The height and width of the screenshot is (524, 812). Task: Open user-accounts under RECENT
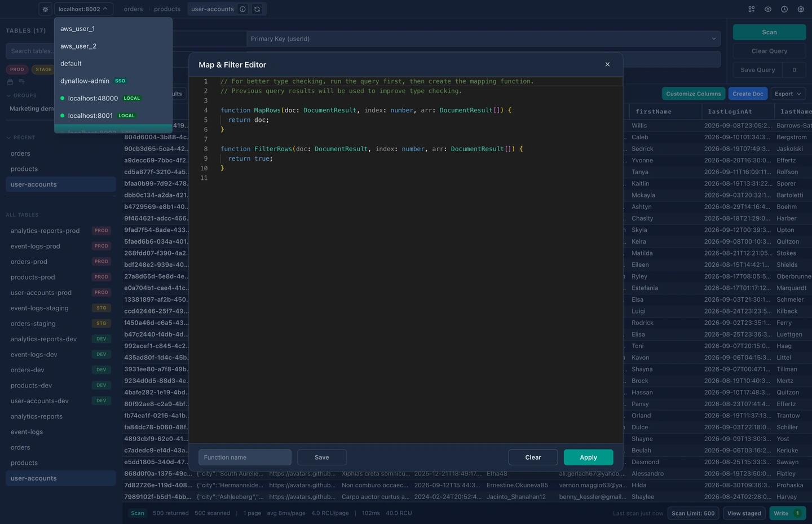61,184
